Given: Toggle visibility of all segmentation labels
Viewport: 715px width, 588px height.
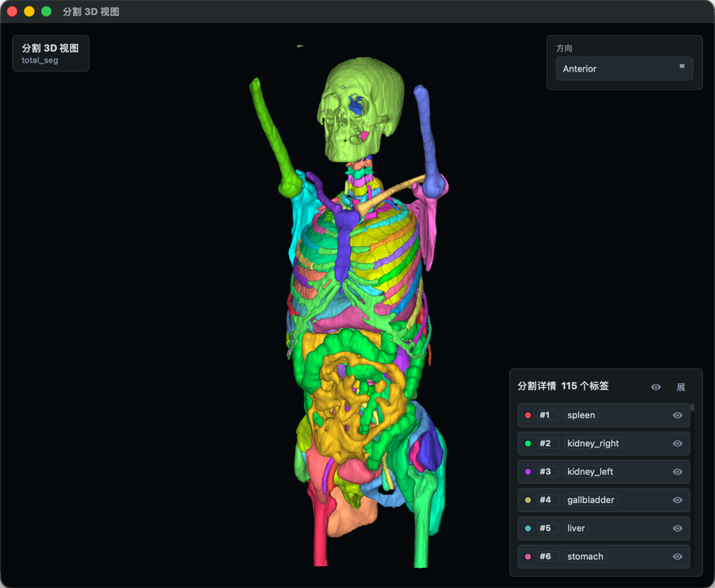Looking at the screenshot, I should 655,387.
